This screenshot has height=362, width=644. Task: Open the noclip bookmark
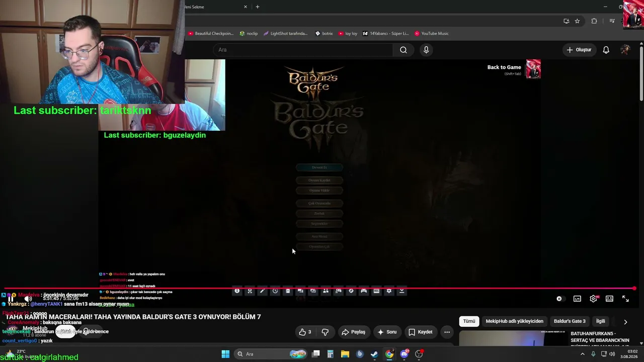coord(249,34)
